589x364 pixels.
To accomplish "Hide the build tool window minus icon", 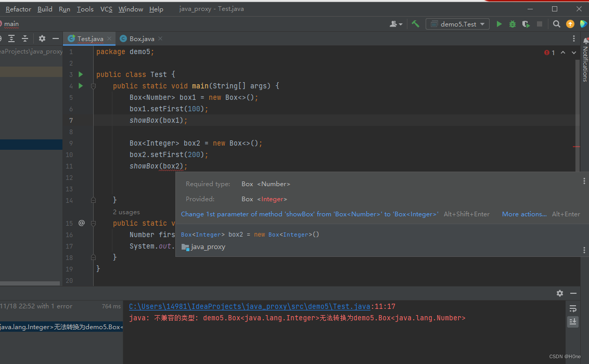I will 573,293.
